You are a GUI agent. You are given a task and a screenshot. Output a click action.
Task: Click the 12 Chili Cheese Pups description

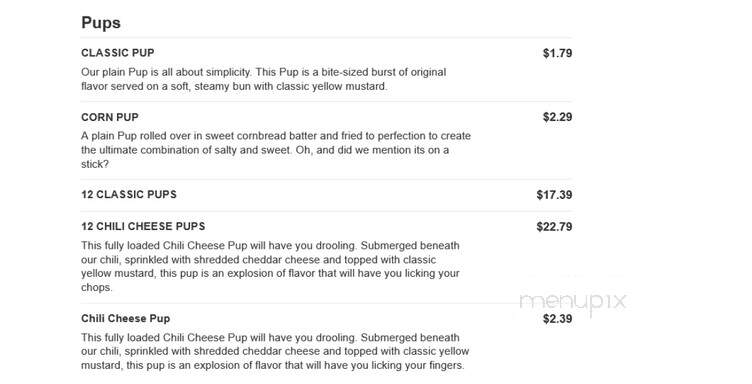tap(270, 267)
